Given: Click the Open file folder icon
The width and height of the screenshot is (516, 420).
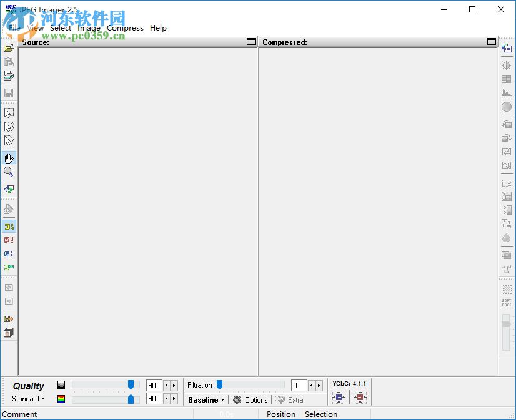Looking at the screenshot, I should coord(9,48).
